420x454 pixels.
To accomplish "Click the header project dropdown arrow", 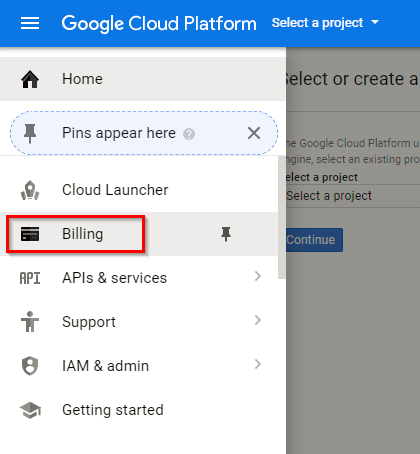I will (x=375, y=22).
